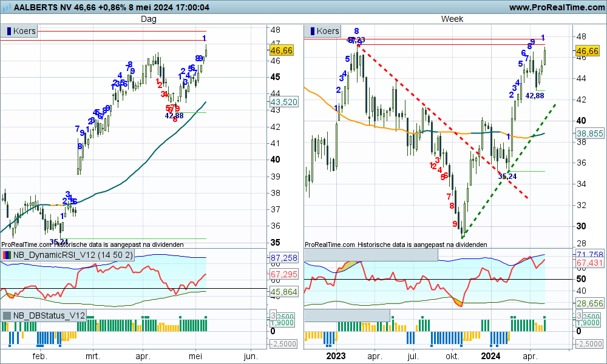Viewport: 607px width, 364px height.
Task: Click the 71,758 value in Week RSI panel
Action: (589, 255)
